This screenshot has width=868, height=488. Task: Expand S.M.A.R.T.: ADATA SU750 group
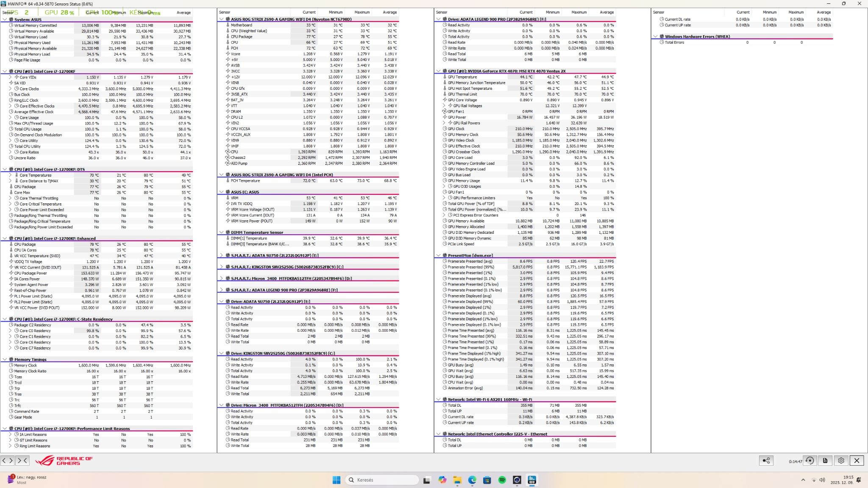pyautogui.click(x=221, y=255)
